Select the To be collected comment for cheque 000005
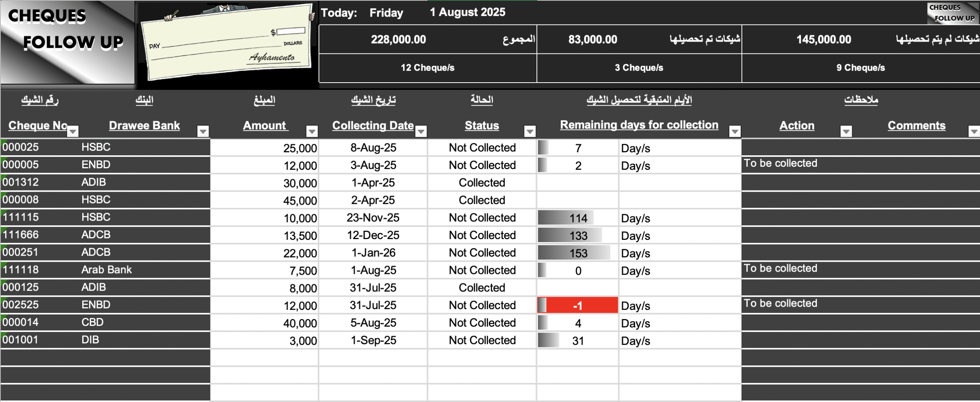This screenshot has width=980, height=402. click(x=782, y=163)
